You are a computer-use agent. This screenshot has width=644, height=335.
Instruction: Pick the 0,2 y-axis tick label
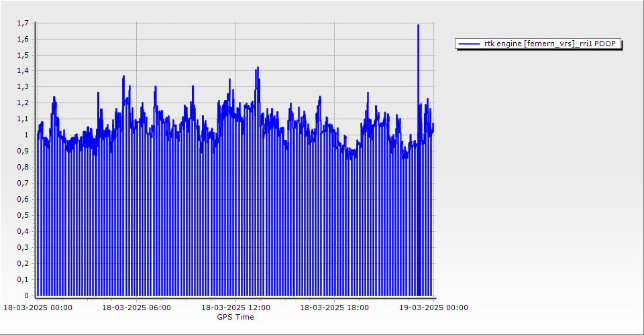(x=23, y=264)
